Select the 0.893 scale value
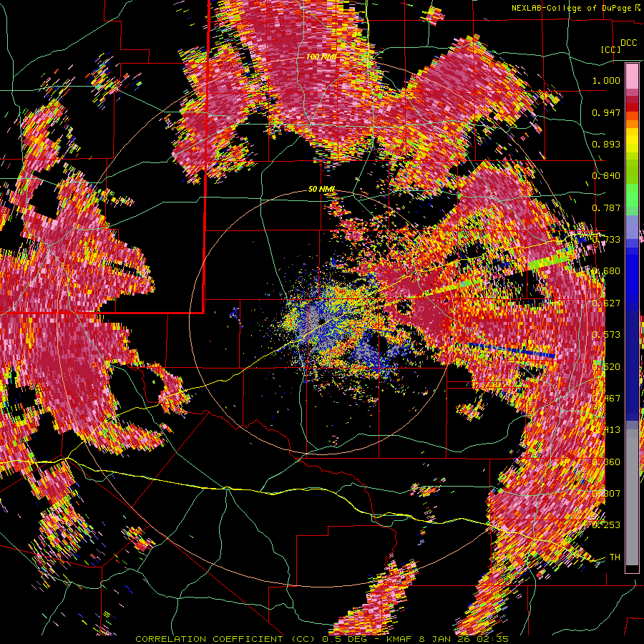This screenshot has width=644, height=644. pyautogui.click(x=606, y=144)
